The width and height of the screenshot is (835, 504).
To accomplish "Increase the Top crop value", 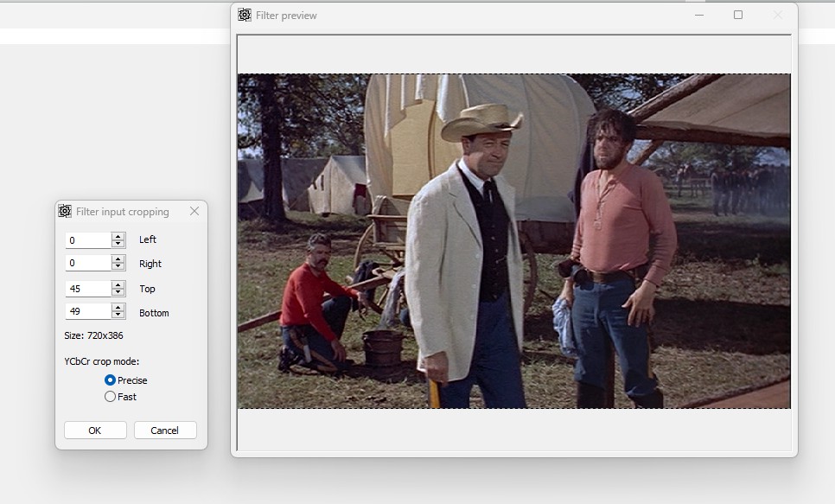I will 118,285.
